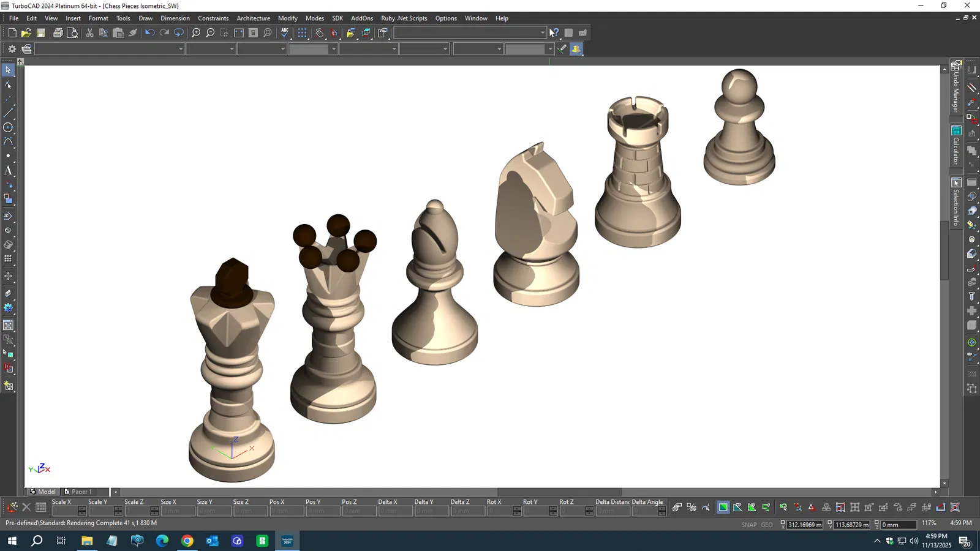Open the Calculator side panel
The image size is (980, 551).
tap(956, 146)
